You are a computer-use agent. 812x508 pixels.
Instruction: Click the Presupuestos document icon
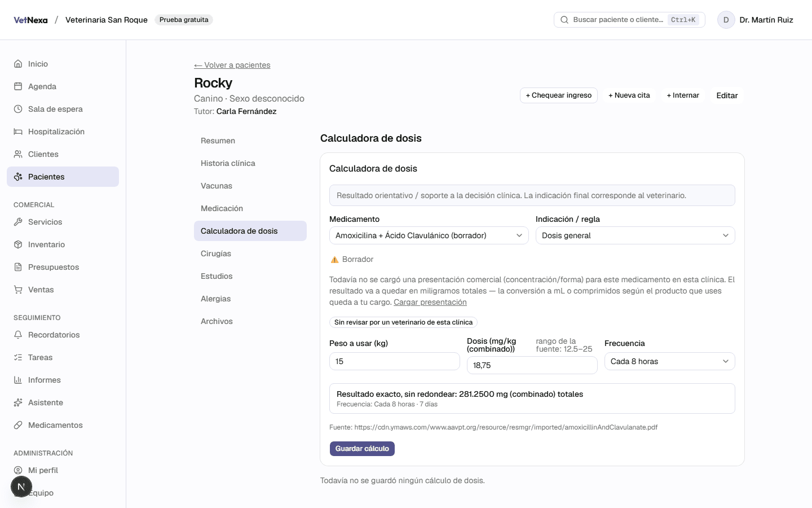click(x=18, y=267)
